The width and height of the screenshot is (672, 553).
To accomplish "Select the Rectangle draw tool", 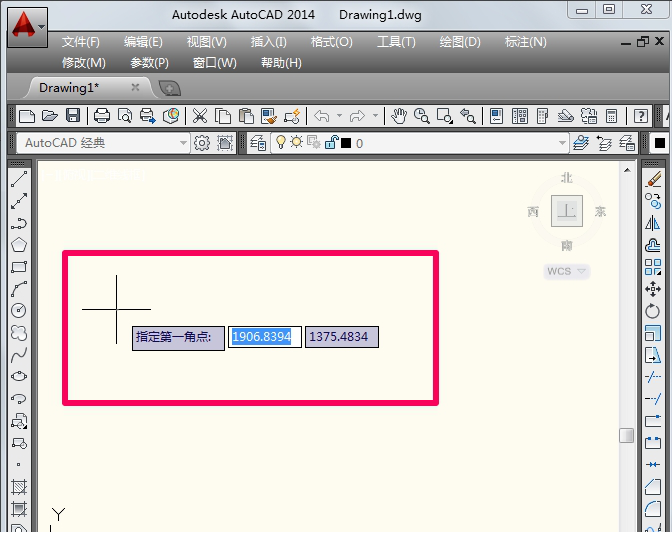I will 19,267.
